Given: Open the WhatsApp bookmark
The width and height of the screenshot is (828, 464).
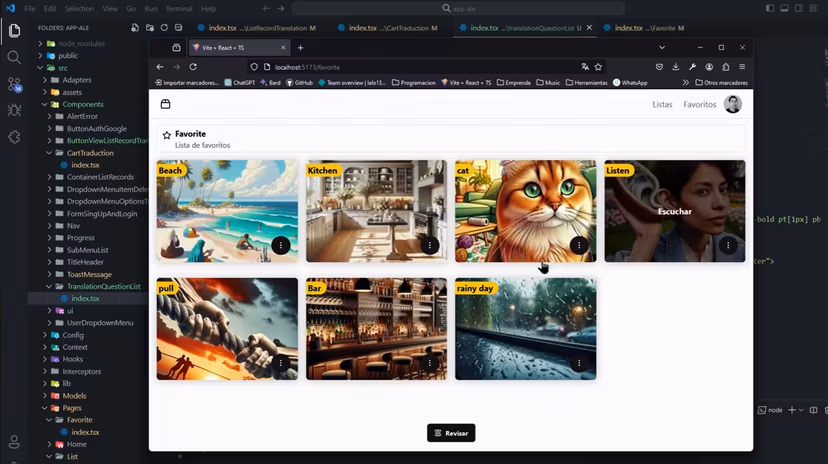Looking at the screenshot, I should [x=630, y=82].
